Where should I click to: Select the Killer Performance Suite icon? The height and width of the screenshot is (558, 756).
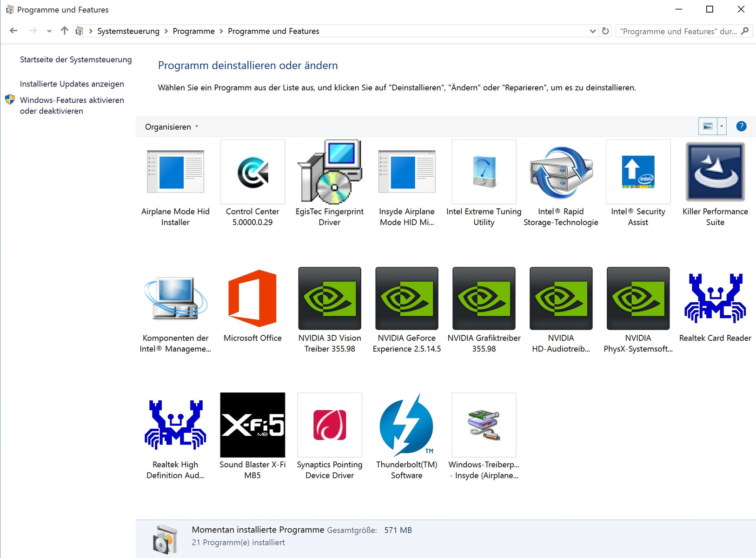pyautogui.click(x=716, y=172)
